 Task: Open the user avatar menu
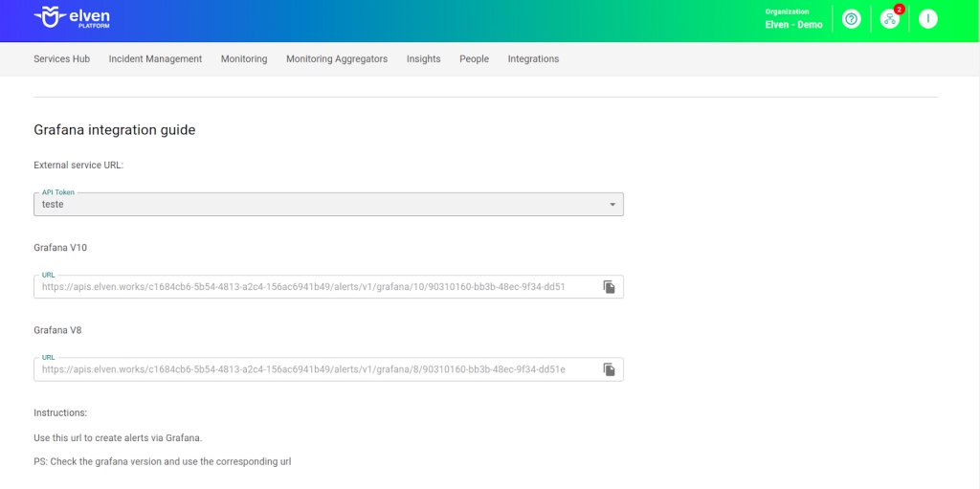point(927,19)
